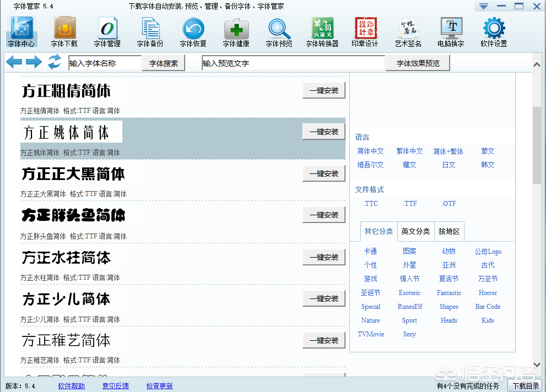
Task: Filter by .TTF file format
Action: (x=410, y=204)
